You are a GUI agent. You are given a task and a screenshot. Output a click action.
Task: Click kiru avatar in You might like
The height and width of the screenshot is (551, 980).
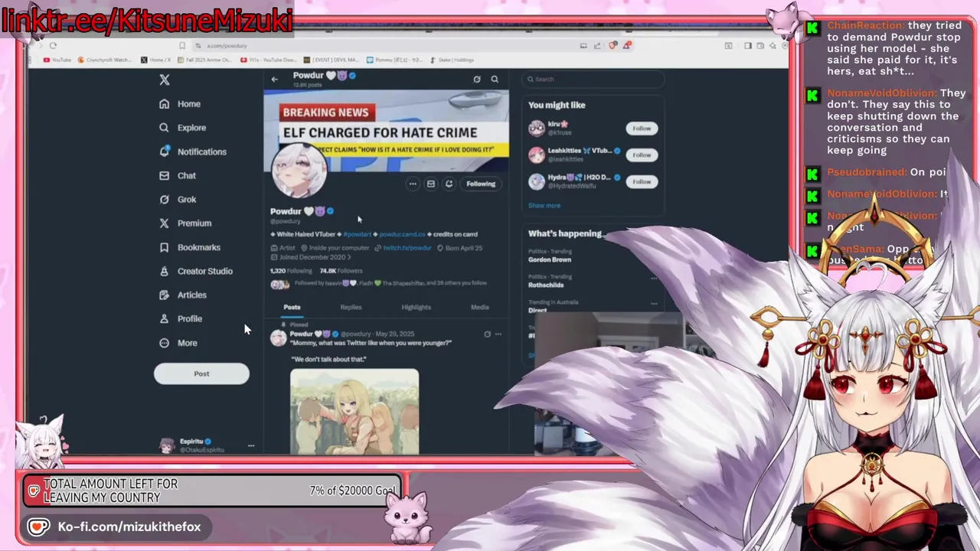click(x=537, y=128)
